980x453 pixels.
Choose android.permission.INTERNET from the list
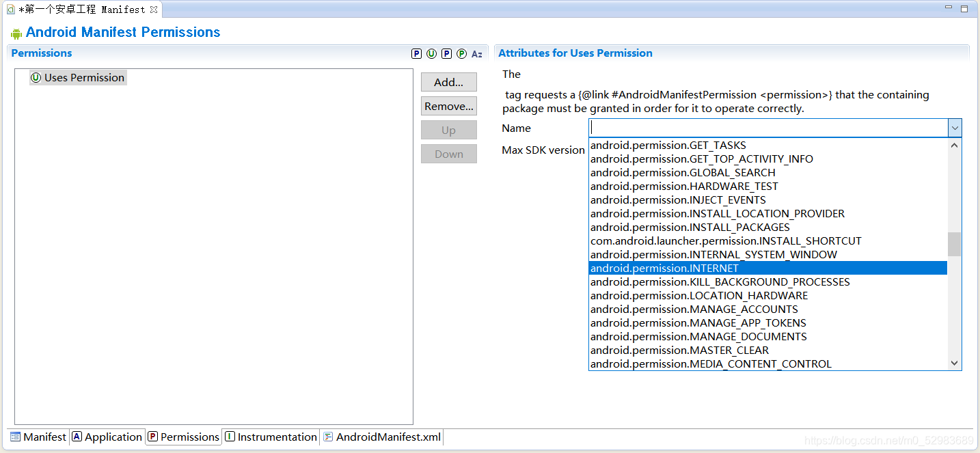(x=768, y=269)
